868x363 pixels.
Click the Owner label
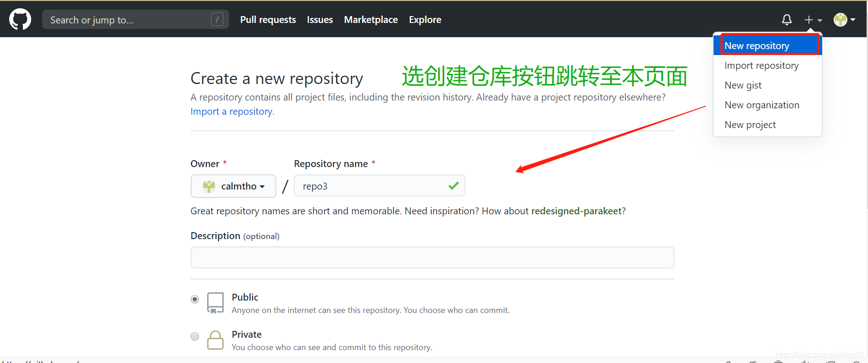(x=205, y=164)
